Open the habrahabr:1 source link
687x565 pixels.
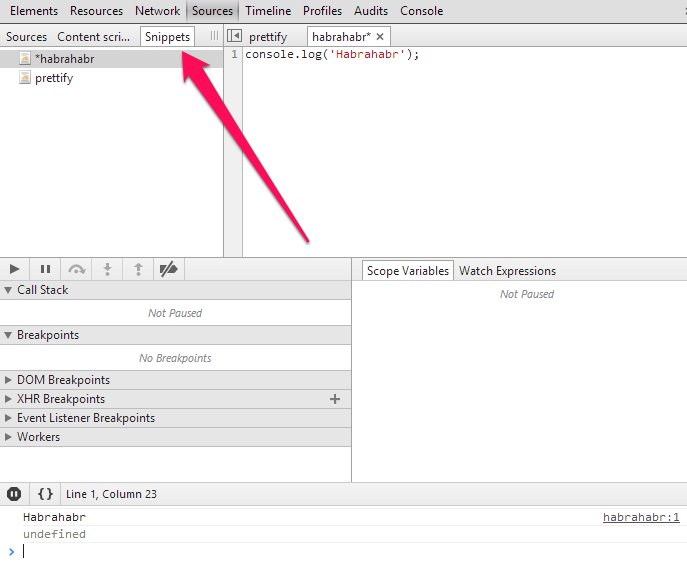click(641, 517)
